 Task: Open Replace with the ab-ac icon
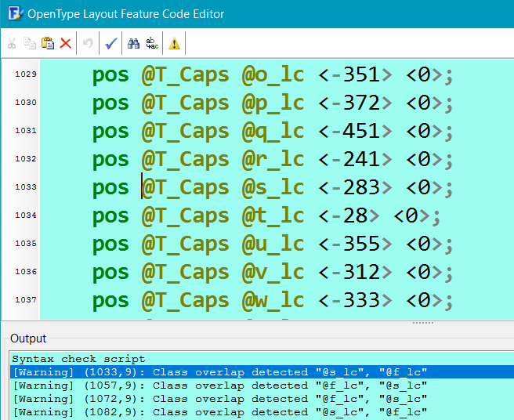click(152, 43)
